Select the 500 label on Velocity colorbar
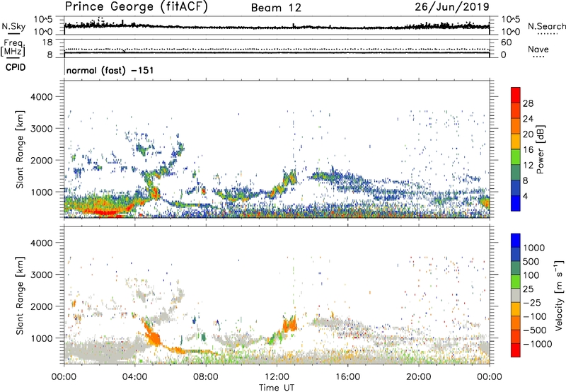This screenshot has width=566, height=392. (x=531, y=261)
